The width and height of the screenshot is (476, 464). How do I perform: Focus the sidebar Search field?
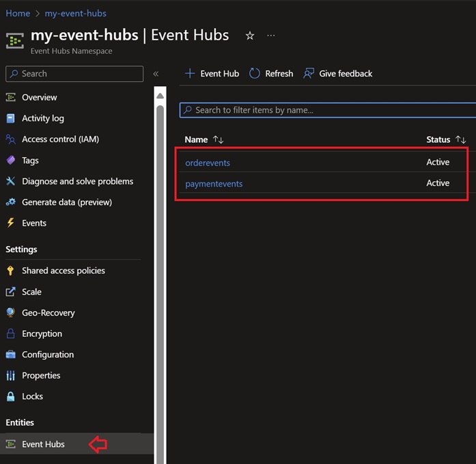click(x=74, y=74)
